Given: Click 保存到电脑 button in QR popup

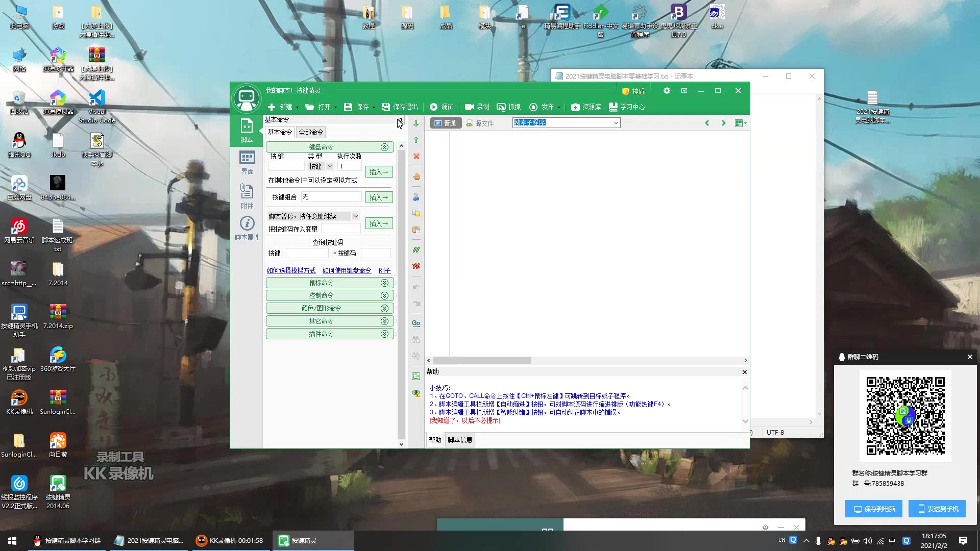Looking at the screenshot, I should click(874, 509).
